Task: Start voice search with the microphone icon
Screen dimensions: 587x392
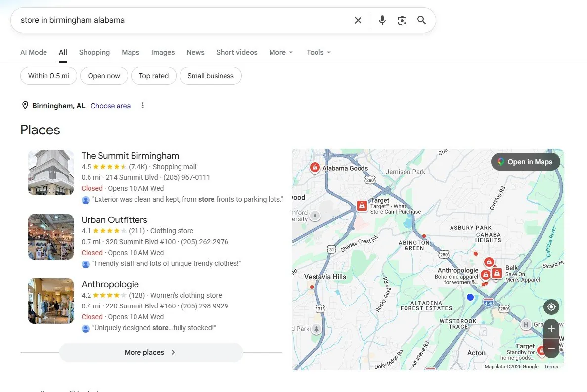Action: (x=382, y=20)
